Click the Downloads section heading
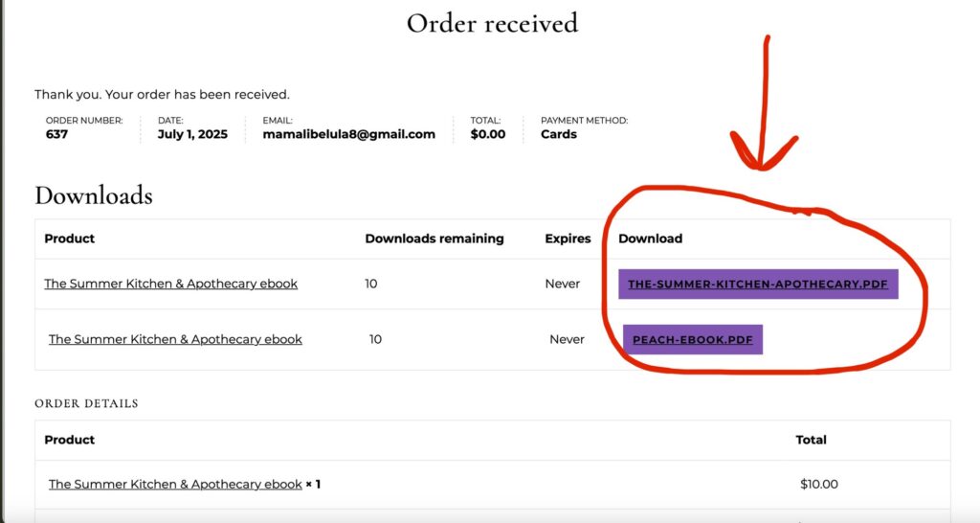 94,195
